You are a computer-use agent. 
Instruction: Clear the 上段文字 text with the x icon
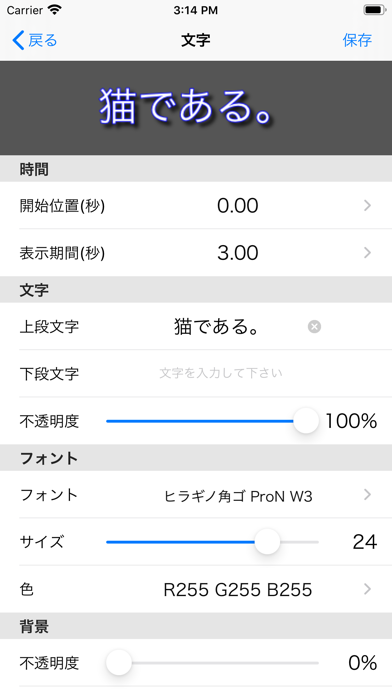coord(314,327)
